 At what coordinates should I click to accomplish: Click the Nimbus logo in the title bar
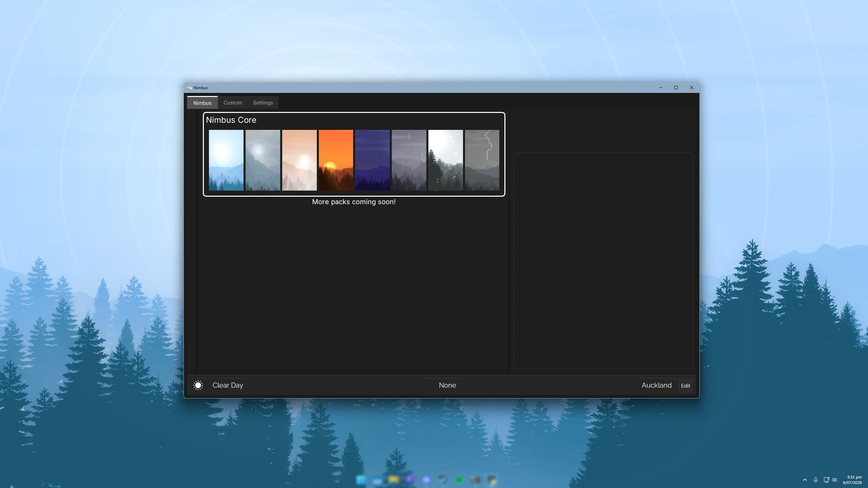tap(189, 87)
